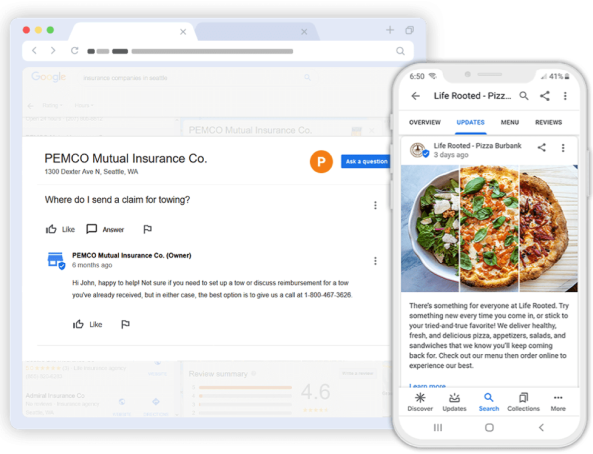Open more options on owner's answer

[x=375, y=261]
